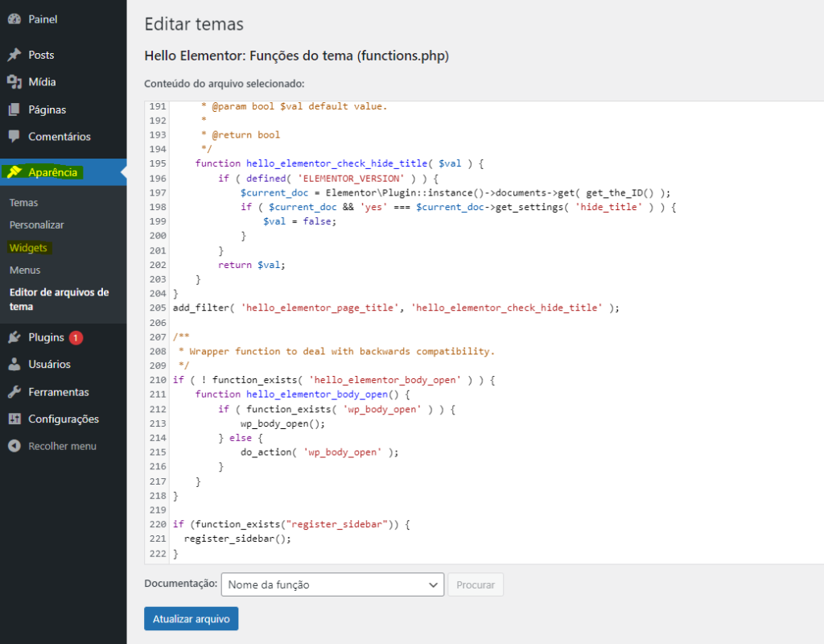This screenshot has width=824, height=644.
Task: Click the $current_doc assignment line
Action: pos(455,193)
